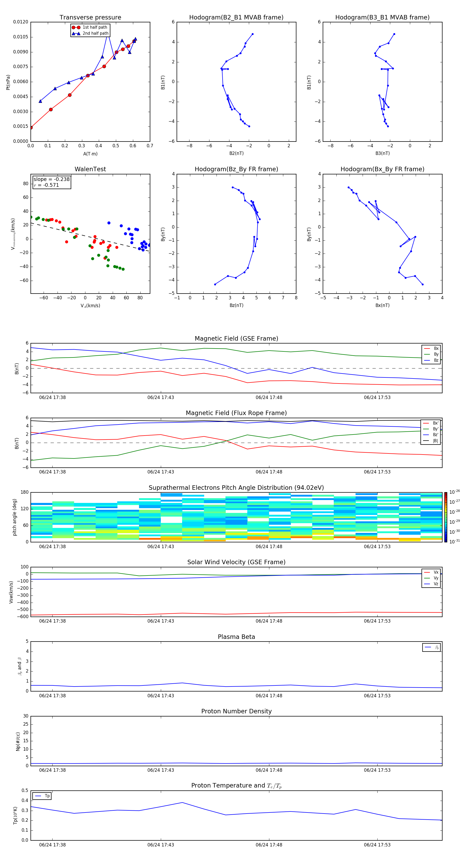Click the 'Plasma Beta' plot title

tap(236, 637)
